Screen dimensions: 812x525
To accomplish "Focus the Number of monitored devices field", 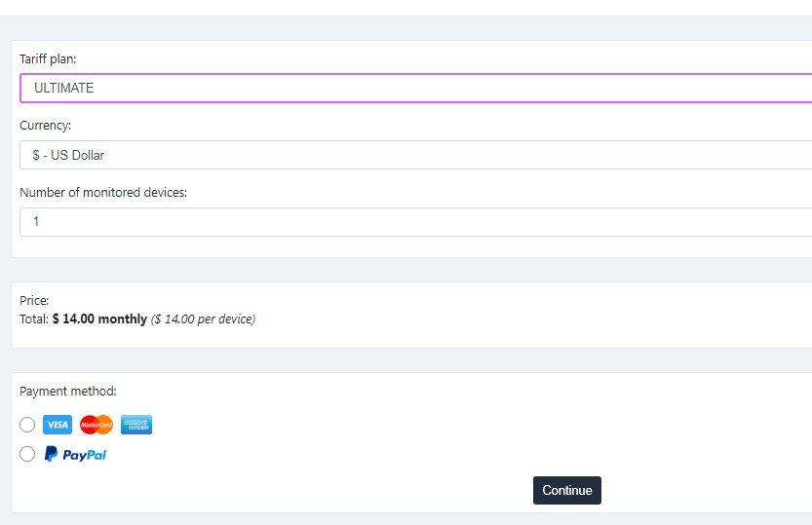I will pyautogui.click(x=415, y=222).
